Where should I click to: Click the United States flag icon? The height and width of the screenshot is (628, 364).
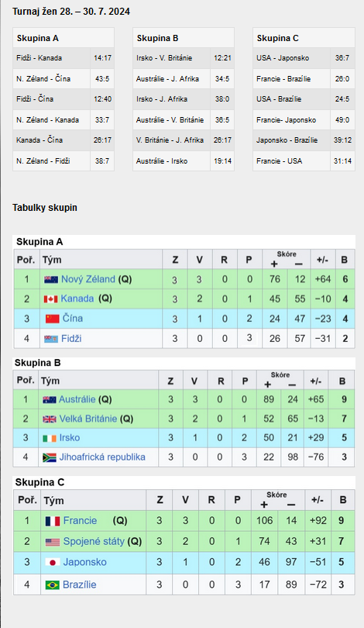[53, 542]
